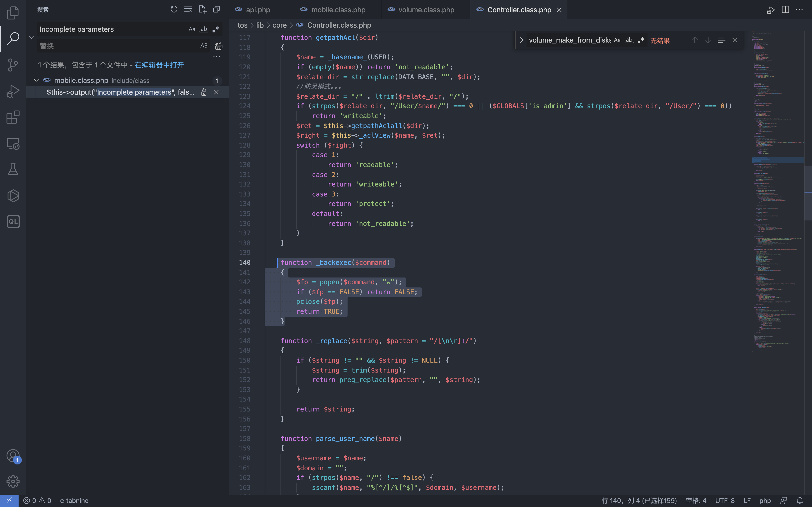The image size is (812, 507).
Task: Open the Source Control view
Action: (x=13, y=65)
